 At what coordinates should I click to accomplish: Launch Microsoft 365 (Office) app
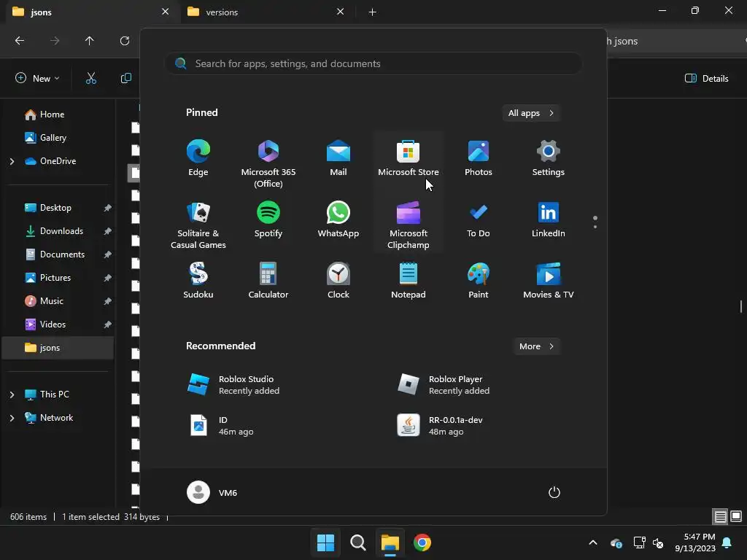(268, 163)
